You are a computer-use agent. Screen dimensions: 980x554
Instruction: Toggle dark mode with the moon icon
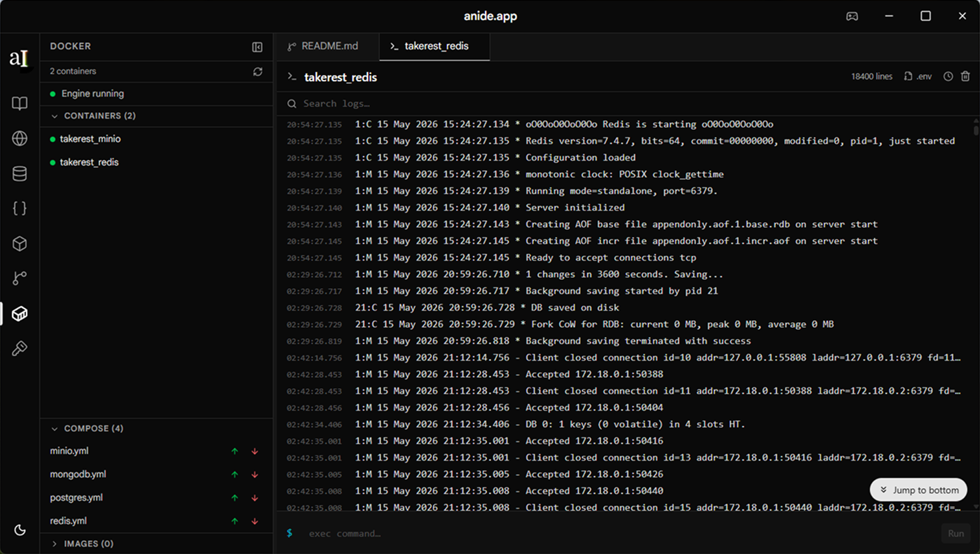(20, 530)
